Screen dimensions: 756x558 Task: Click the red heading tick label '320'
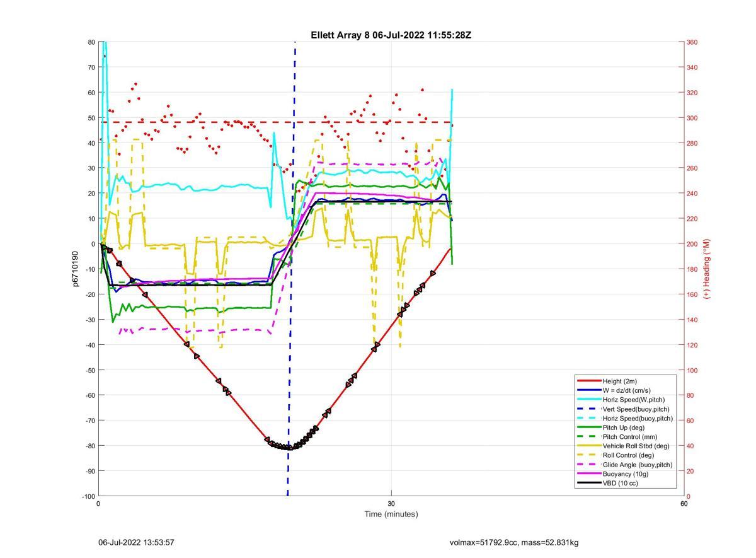coord(692,93)
